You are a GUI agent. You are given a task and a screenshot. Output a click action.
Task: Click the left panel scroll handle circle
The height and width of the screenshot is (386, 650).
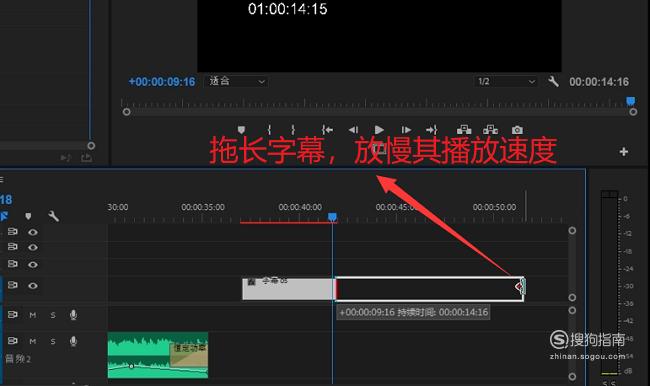pos(91,146)
